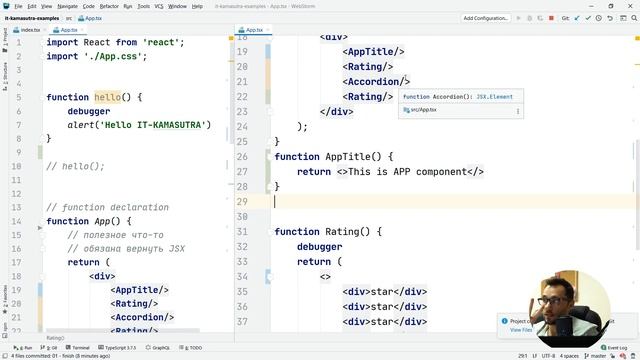Open the Tools menu
Screen dimensions: 640x360
(x=143, y=6)
